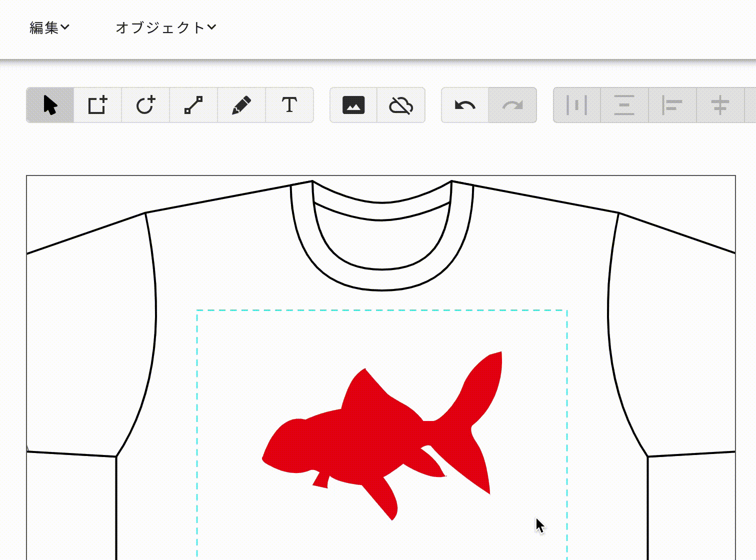Click the align left icon
The image size is (756, 560).
(x=671, y=105)
